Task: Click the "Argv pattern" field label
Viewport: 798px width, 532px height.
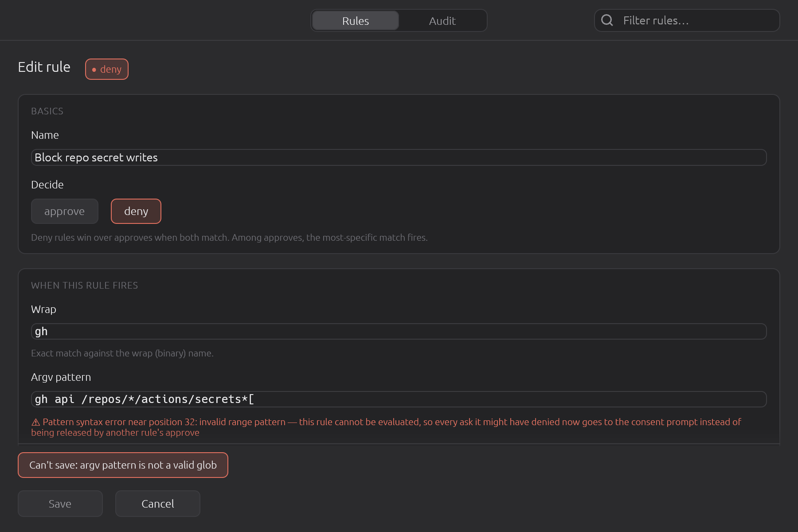Action: [x=61, y=377]
